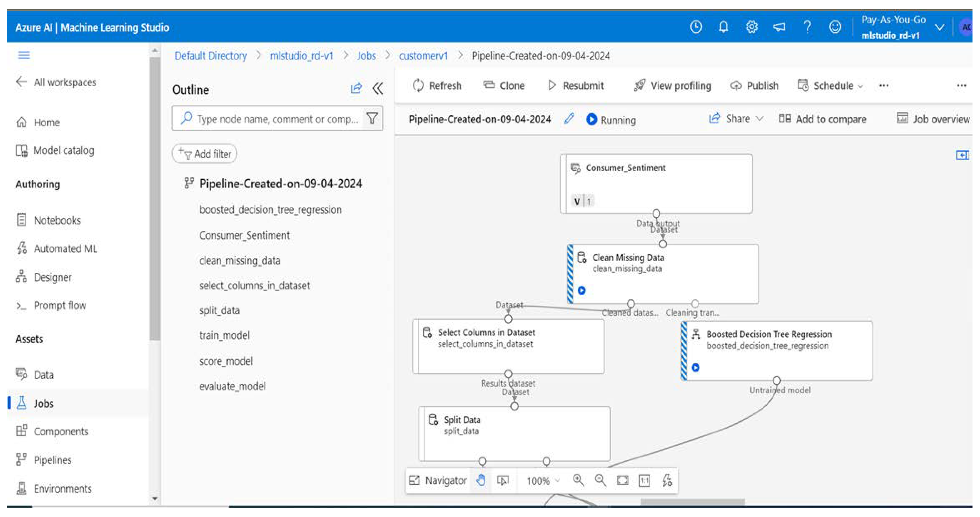This screenshot has width=980, height=517.
Task: Click the auto layout icon in canvas toolbar
Action: 667,480
